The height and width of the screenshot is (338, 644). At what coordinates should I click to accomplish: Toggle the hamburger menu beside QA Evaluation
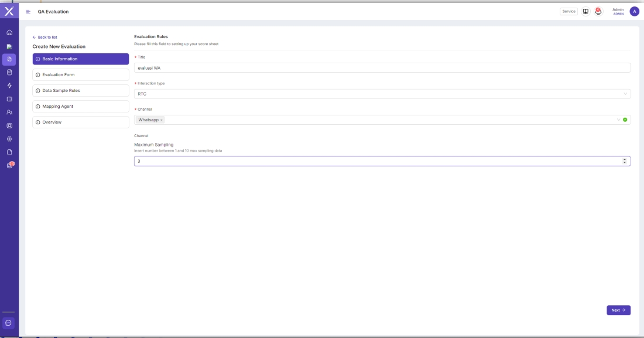(28, 12)
